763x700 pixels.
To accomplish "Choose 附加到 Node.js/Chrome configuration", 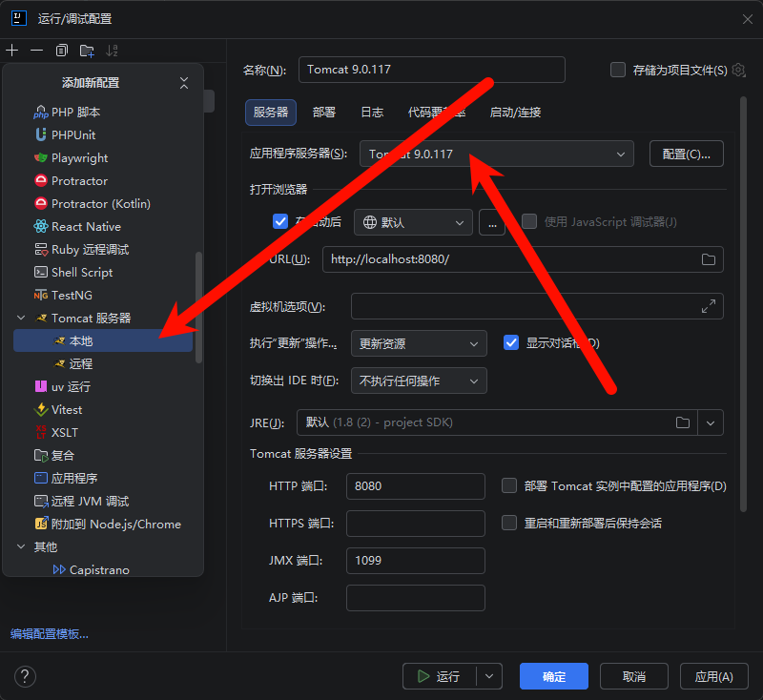I will (103, 524).
